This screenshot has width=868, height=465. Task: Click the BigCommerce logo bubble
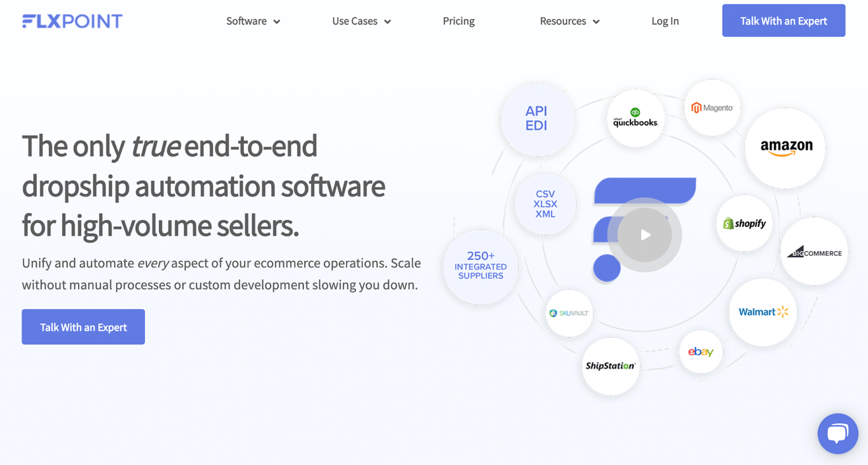click(x=814, y=252)
